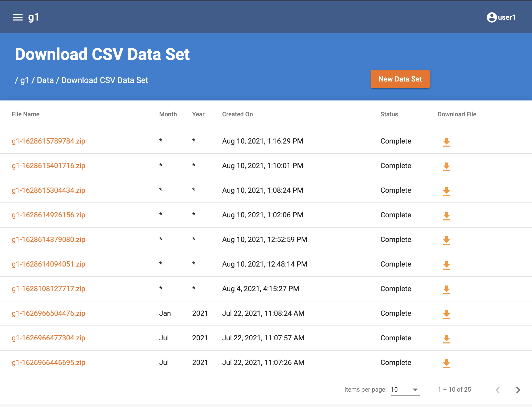Open the Items per page dropdown
The height and width of the screenshot is (407, 532).
(x=404, y=390)
